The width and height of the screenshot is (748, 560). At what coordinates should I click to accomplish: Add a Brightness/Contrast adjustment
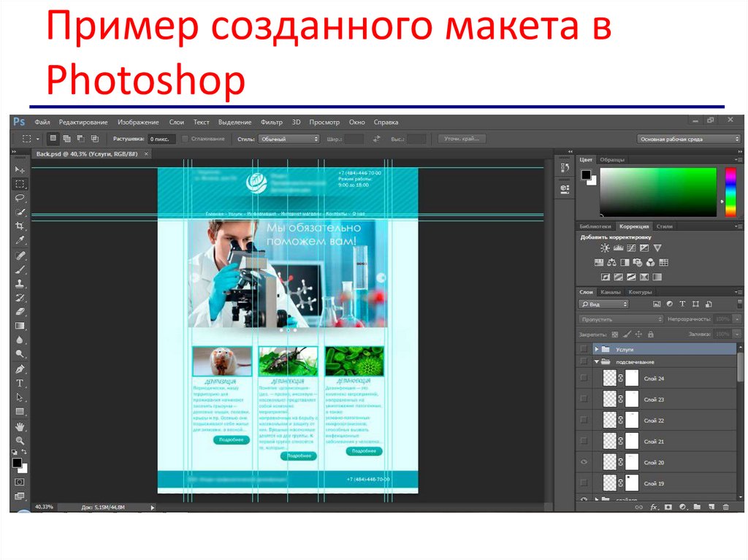pyautogui.click(x=605, y=248)
